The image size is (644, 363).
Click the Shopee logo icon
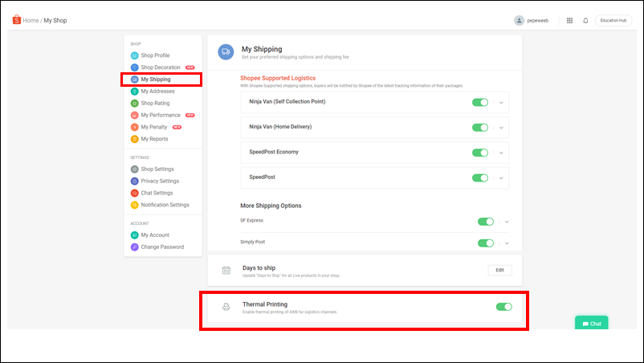pos(15,20)
